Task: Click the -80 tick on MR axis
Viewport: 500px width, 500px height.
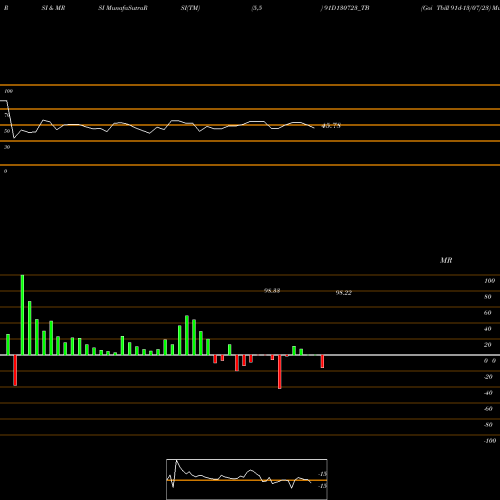Action: point(488,425)
